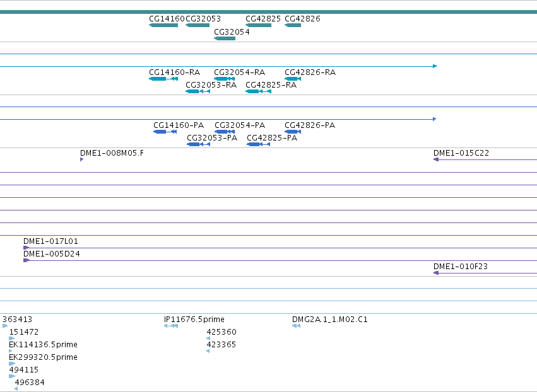Screen dimensions: 537x392
Task: Select the 151472 EST marker
Action: click(11, 338)
